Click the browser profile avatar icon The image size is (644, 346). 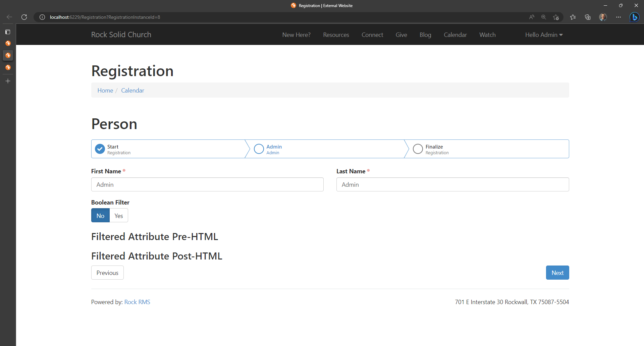coord(603,17)
